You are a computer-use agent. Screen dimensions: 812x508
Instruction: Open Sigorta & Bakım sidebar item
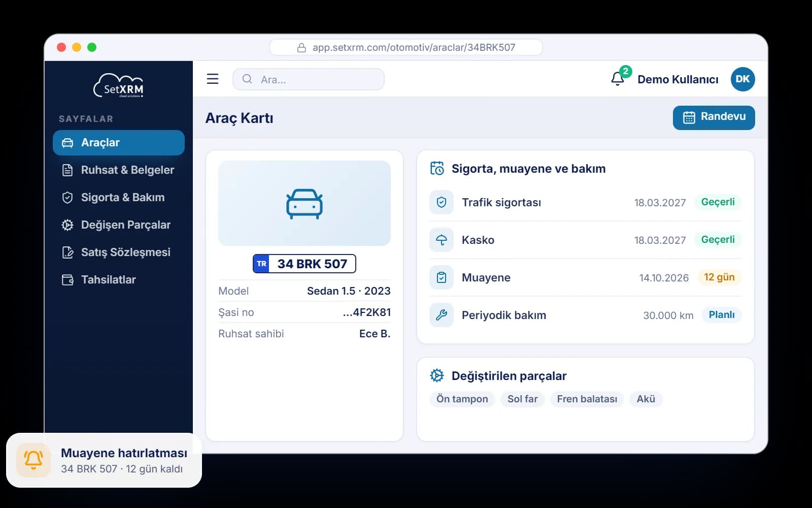pyautogui.click(x=119, y=198)
